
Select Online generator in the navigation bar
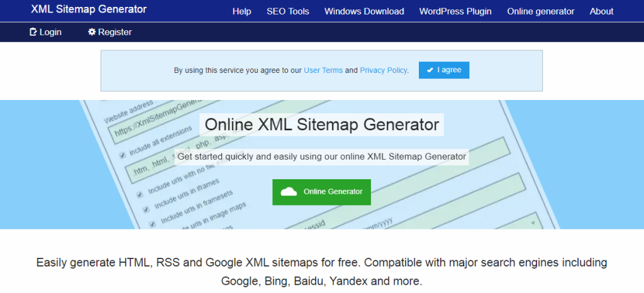click(540, 11)
